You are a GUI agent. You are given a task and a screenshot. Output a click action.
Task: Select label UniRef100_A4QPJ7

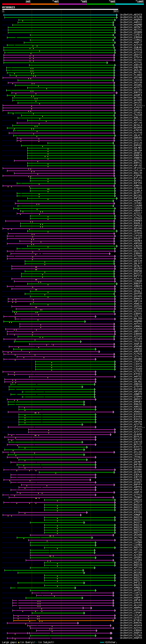point(131,42)
